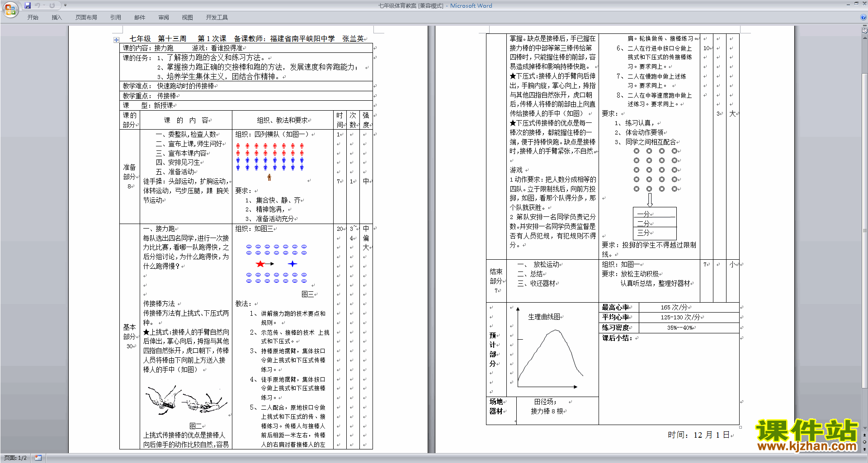
Task: Click text 课 型: 新授课
Action: pos(148,105)
